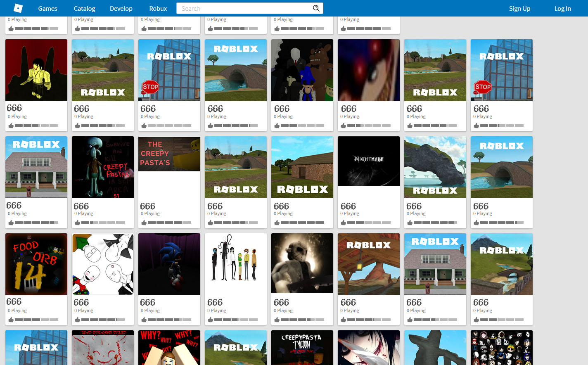Click thumbs-up icon on The Creepy Pasta's card
The height and width of the screenshot is (365, 588).
coord(144,223)
